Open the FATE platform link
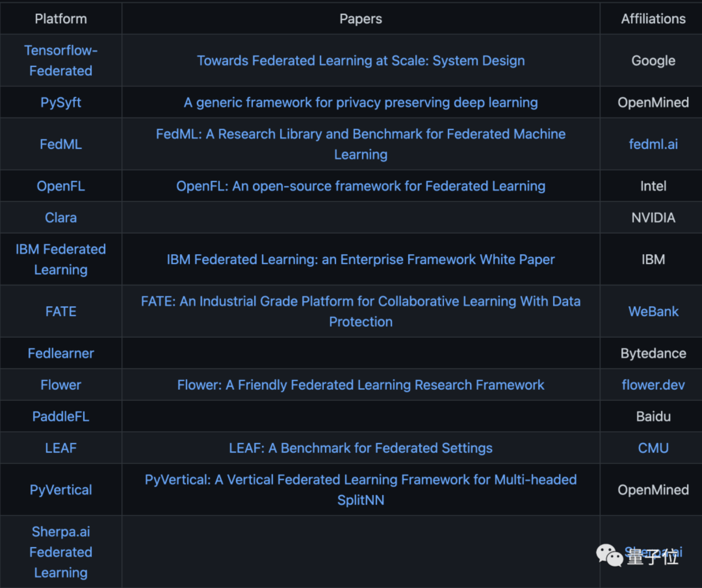This screenshot has width=702, height=588. point(61,311)
